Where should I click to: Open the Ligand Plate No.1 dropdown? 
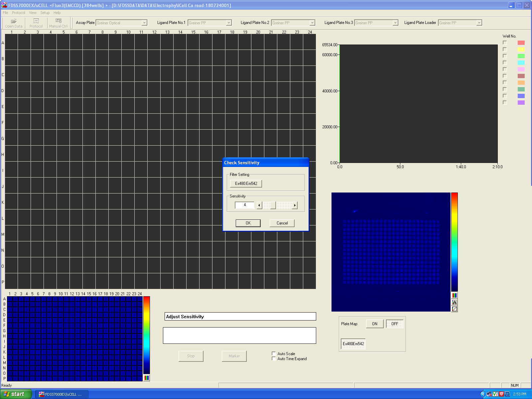(x=229, y=23)
